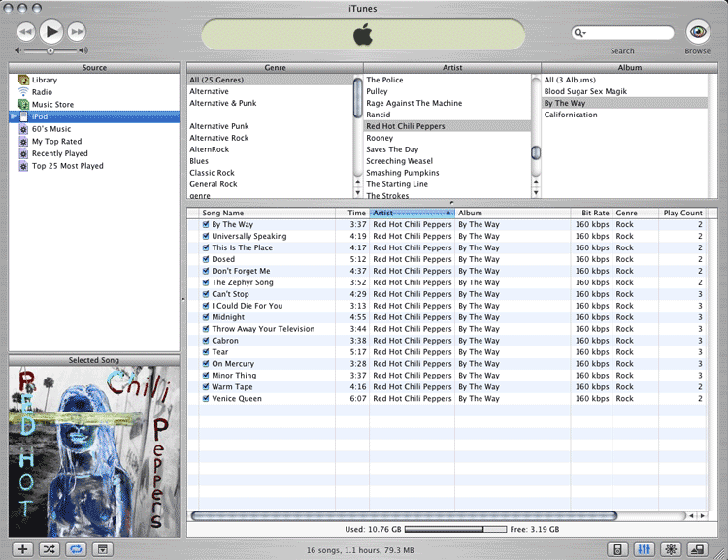Uncheck the This Is The Place checkbox

pyautogui.click(x=206, y=247)
